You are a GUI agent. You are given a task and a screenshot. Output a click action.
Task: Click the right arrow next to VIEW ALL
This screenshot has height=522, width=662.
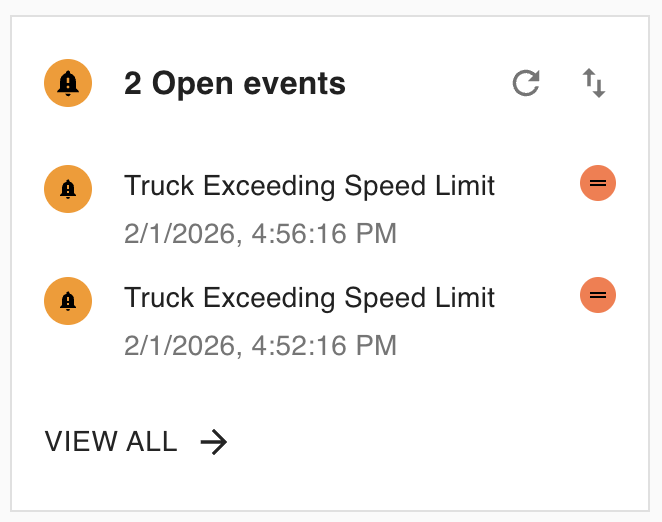[x=213, y=442]
